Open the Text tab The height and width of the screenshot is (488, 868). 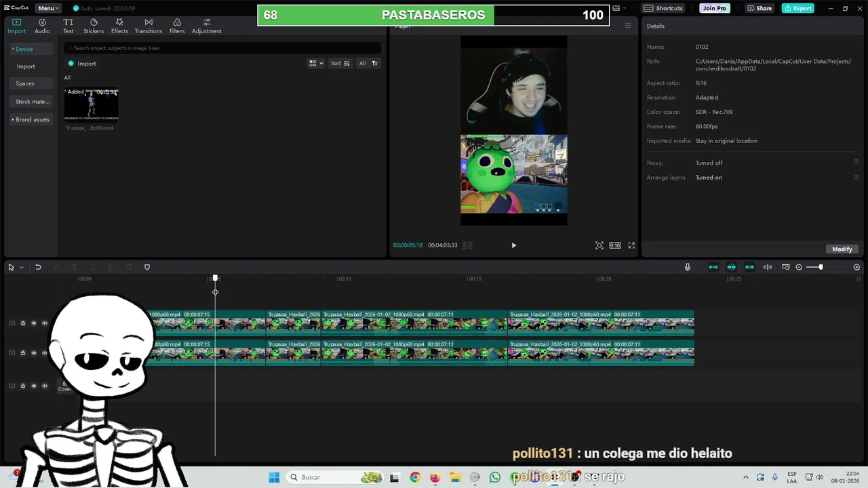(x=68, y=26)
